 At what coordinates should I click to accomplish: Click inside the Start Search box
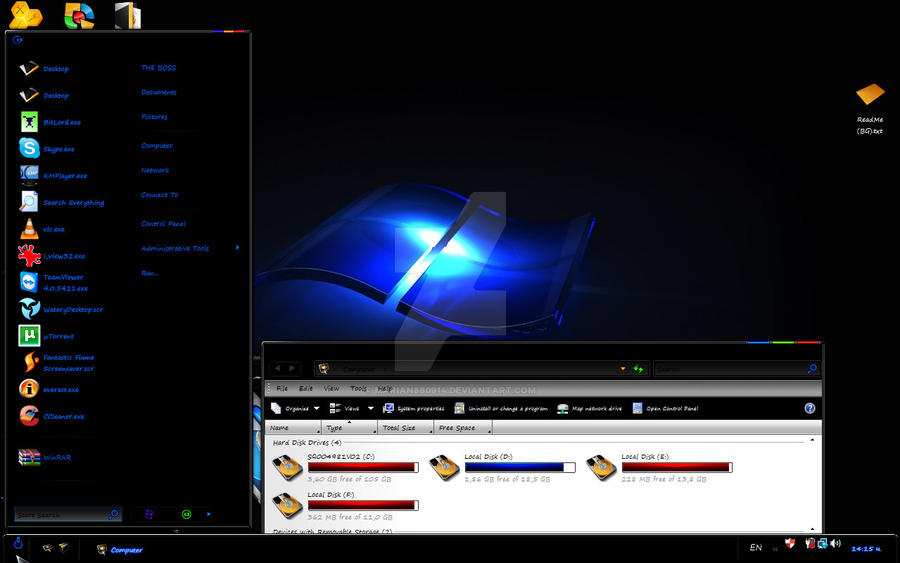click(61, 515)
